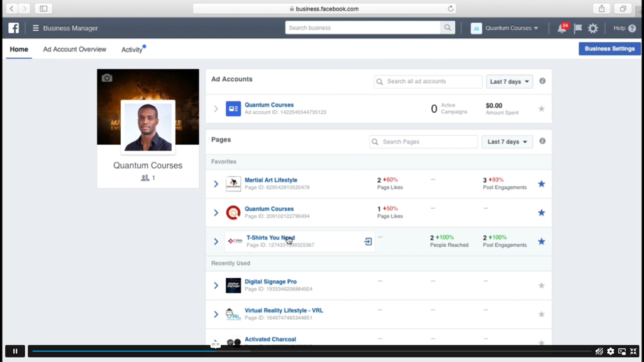
Task: Pause the video playback
Action: click(15, 351)
